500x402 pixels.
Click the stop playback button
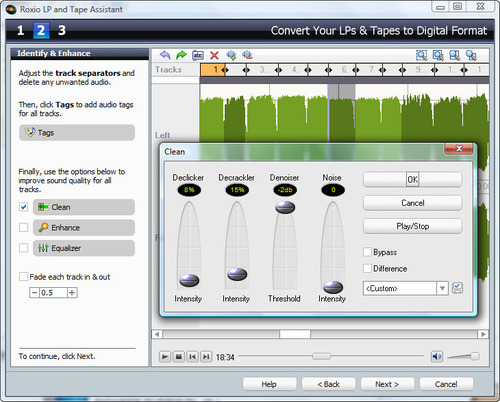(x=179, y=357)
